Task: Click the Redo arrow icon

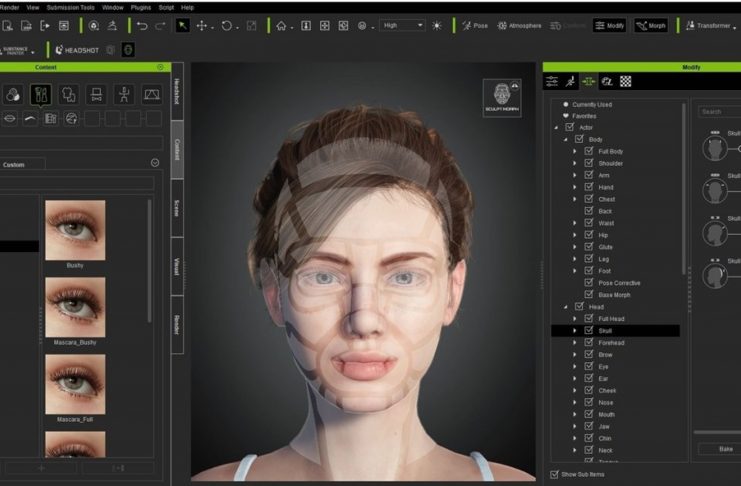Action: 161,26
